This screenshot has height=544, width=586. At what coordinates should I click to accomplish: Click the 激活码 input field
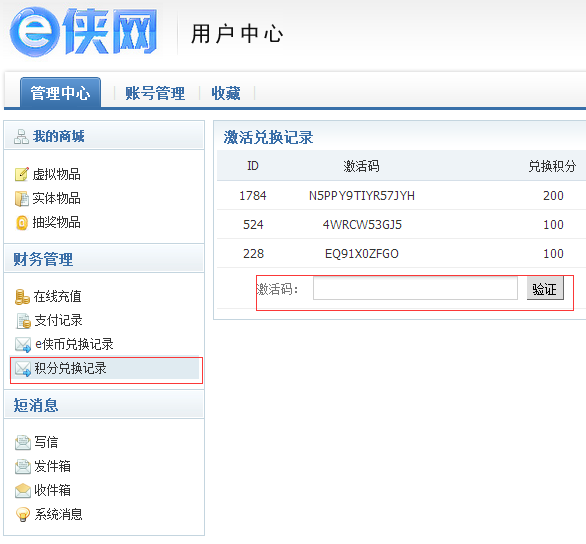415,288
